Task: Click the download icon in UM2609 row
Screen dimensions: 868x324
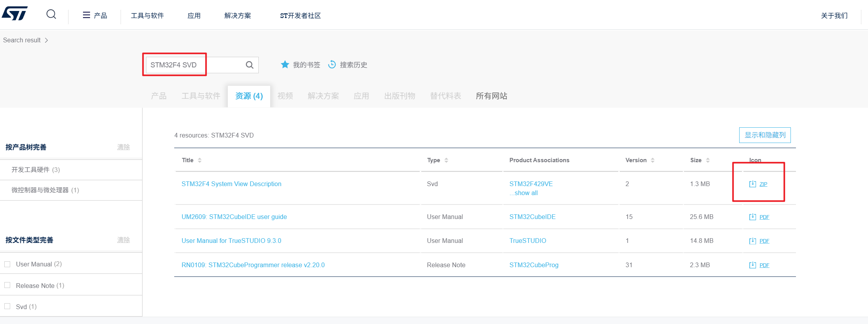Action: pyautogui.click(x=753, y=217)
